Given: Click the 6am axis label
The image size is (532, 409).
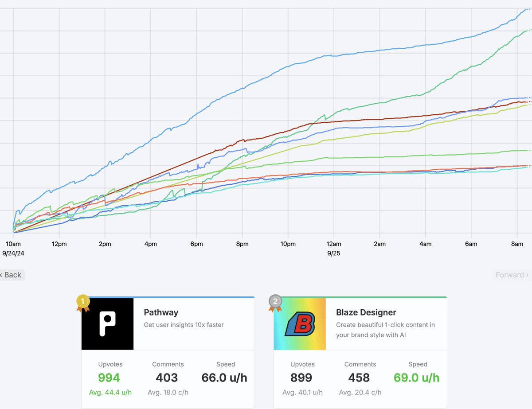Looking at the screenshot, I should (471, 244).
